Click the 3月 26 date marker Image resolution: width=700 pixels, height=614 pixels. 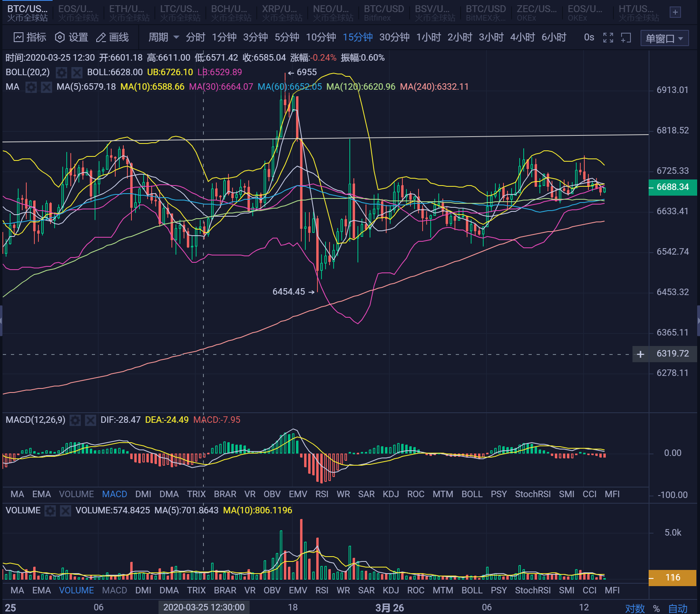[x=389, y=608]
